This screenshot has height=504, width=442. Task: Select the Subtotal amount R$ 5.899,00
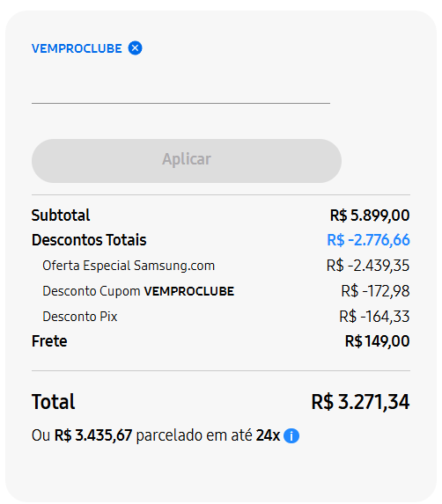click(x=370, y=215)
